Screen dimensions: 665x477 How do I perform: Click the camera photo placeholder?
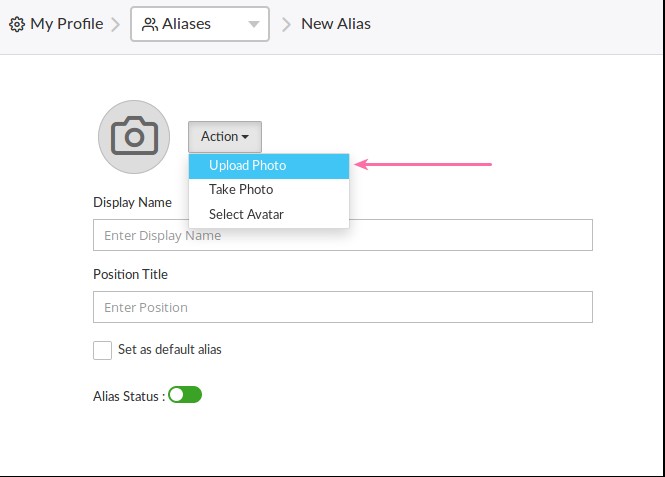click(134, 136)
